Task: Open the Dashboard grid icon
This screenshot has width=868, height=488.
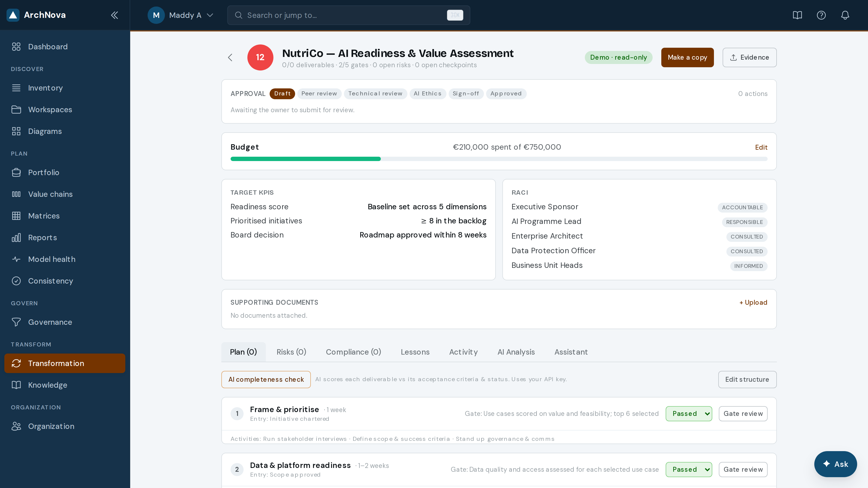Action: (x=16, y=47)
